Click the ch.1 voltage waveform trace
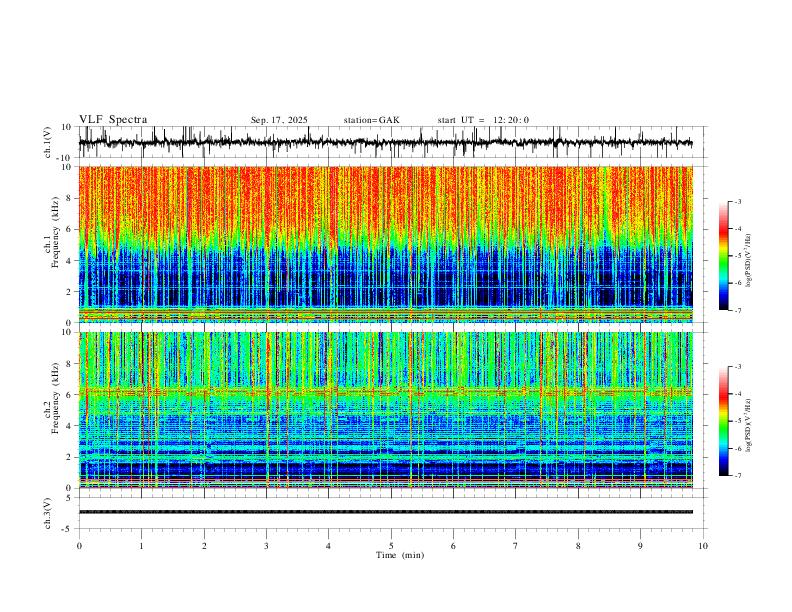Screen dimensions: 792x612 pyautogui.click(x=385, y=142)
